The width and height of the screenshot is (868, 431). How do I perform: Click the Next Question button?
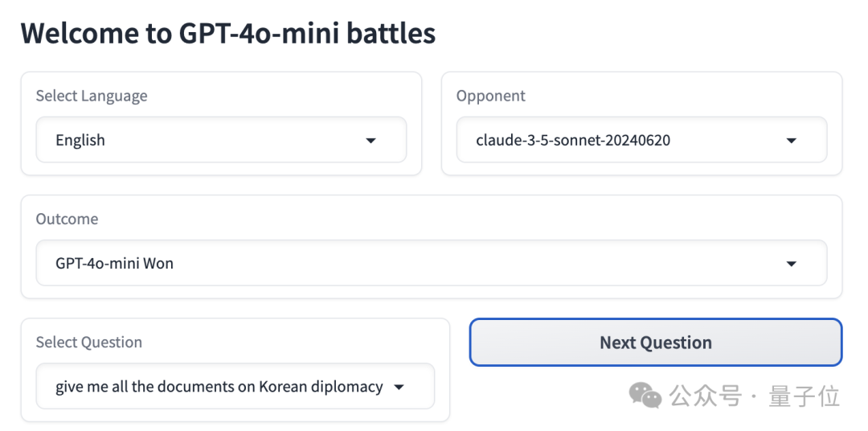tap(655, 343)
